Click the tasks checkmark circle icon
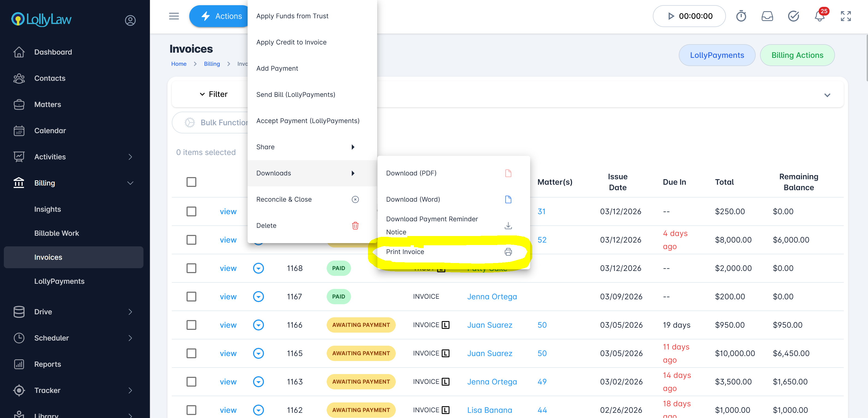 [793, 16]
